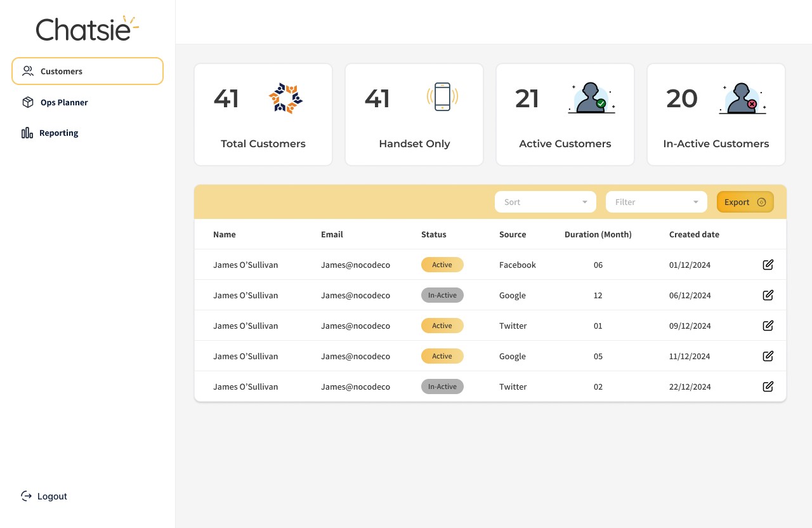The height and width of the screenshot is (528, 812).
Task: Click the In-Active badge in 06/12/2024 row
Action: 442,295
